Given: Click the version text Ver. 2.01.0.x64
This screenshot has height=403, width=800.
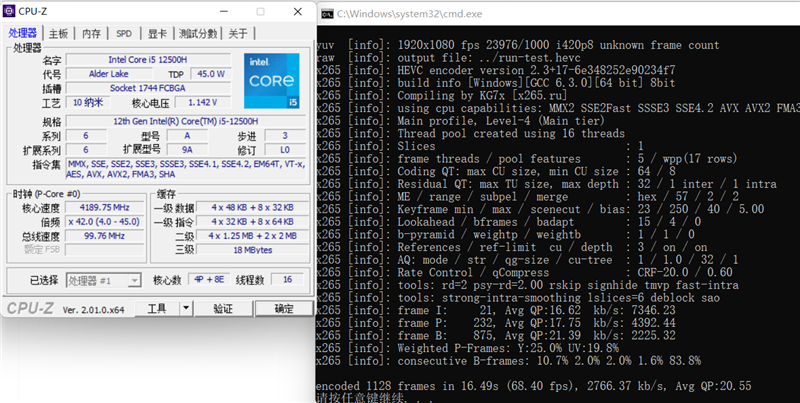Looking at the screenshot, I should click(x=93, y=310).
